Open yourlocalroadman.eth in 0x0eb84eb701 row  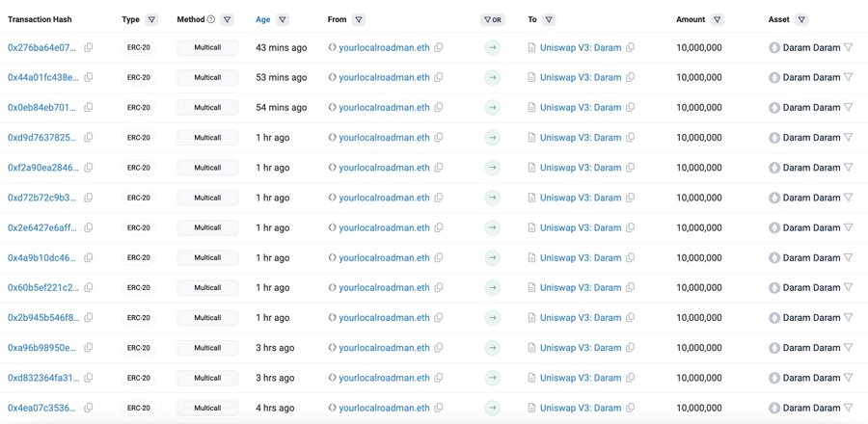(384, 107)
